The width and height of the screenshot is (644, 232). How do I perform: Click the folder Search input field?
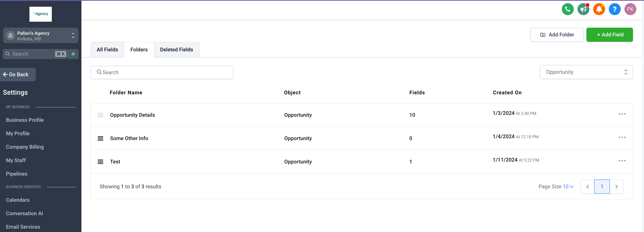[x=162, y=72]
